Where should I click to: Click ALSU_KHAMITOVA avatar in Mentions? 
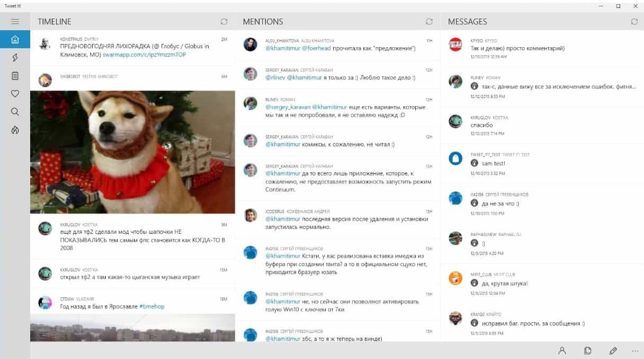[x=251, y=44]
